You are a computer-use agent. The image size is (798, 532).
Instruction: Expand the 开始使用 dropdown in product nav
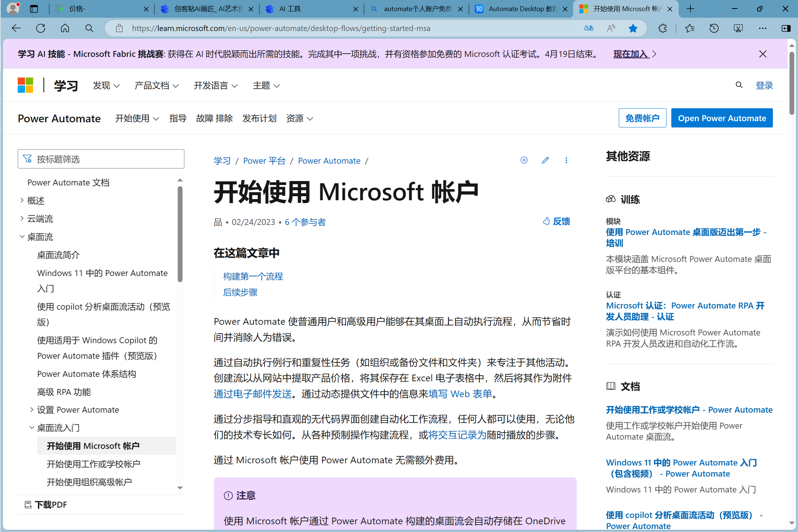click(x=137, y=119)
